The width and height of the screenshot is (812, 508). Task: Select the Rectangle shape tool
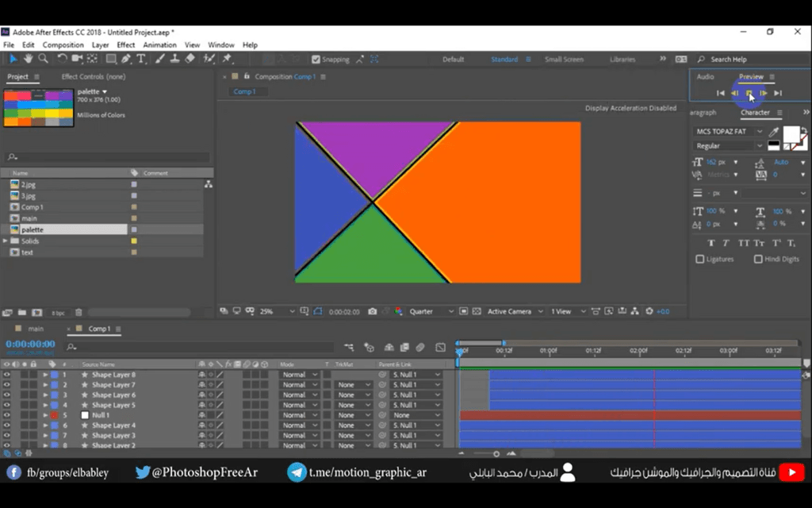pyautogui.click(x=111, y=59)
